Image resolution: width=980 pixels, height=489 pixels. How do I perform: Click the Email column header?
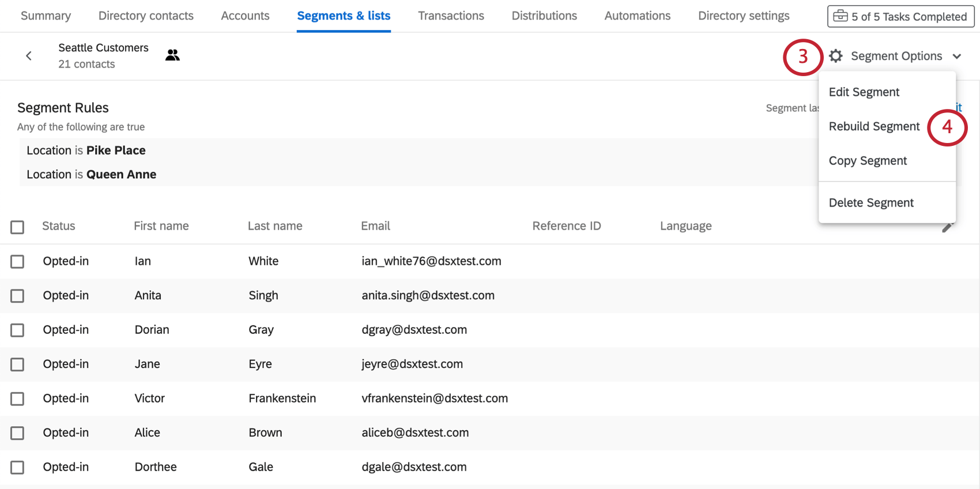[x=375, y=226]
